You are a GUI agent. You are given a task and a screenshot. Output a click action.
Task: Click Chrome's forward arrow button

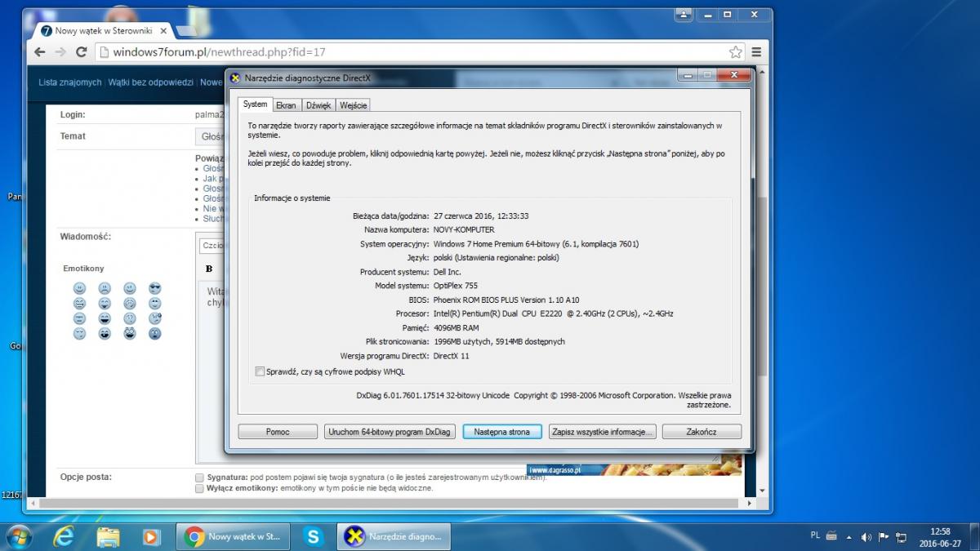click(60, 51)
